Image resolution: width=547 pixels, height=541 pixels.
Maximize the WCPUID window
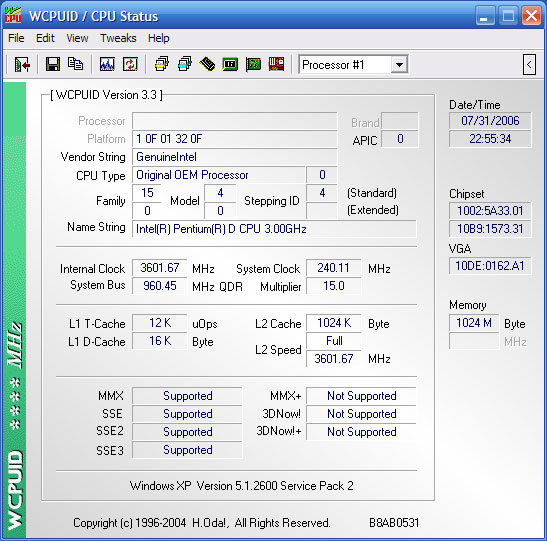pyautogui.click(x=508, y=16)
